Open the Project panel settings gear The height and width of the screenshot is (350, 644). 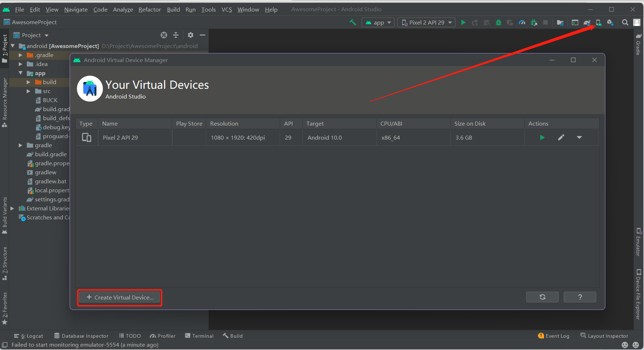191,35
